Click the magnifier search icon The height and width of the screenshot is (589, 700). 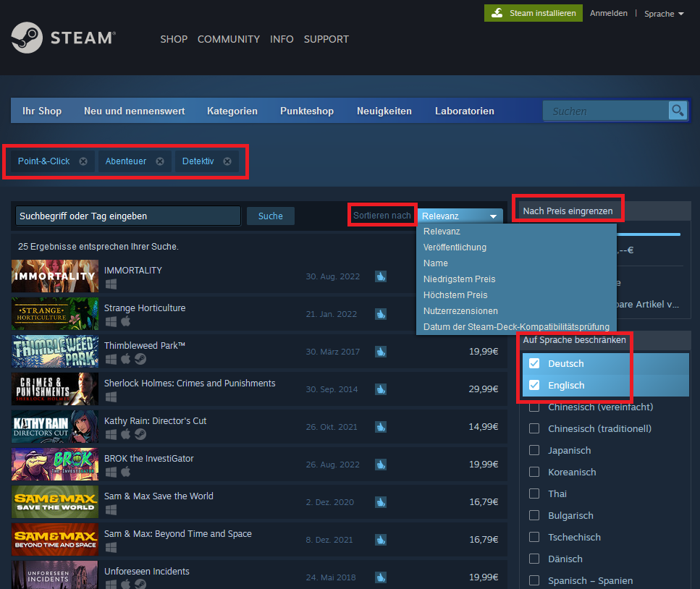coord(678,111)
